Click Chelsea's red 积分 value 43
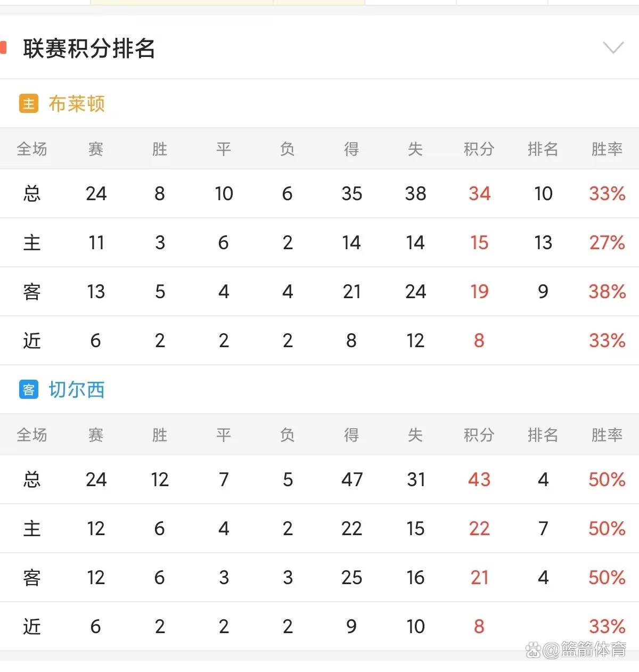The width and height of the screenshot is (639, 672). coord(479,480)
